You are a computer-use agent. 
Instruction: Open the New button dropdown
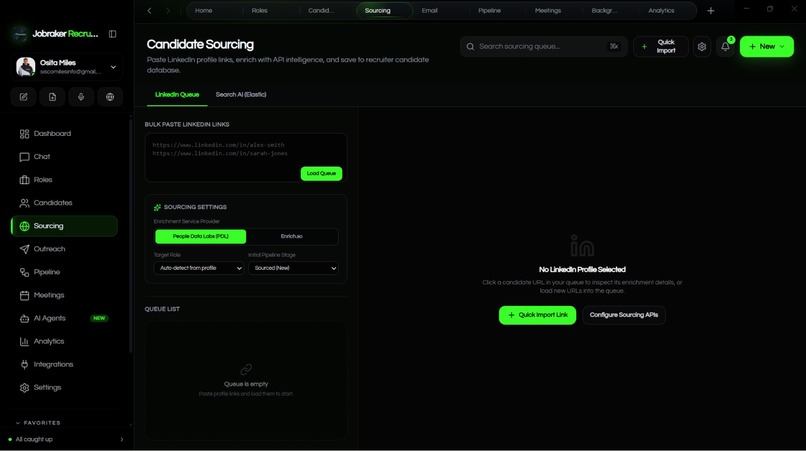click(x=766, y=47)
